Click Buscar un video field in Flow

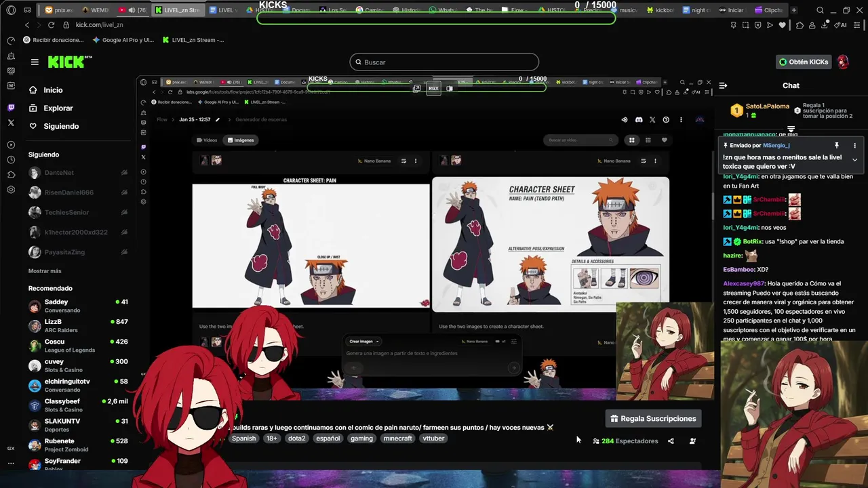point(580,140)
